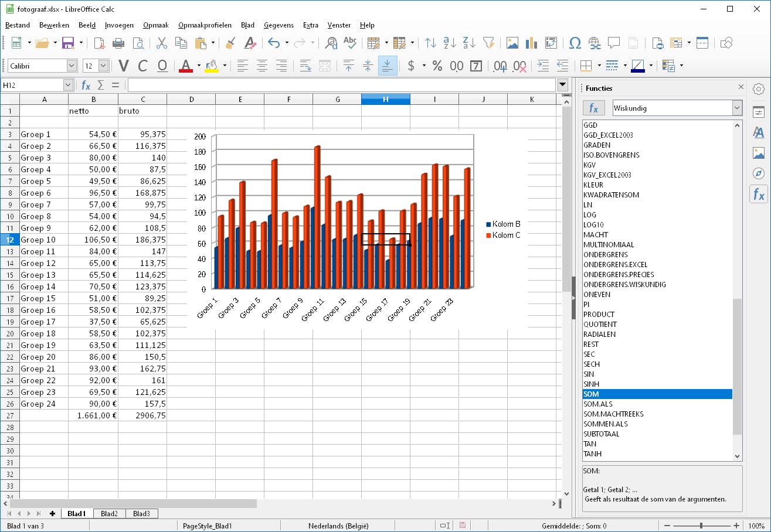This screenshot has height=532, width=771.
Task: Open the Navigator compass in the sidebar
Action: pos(759,173)
